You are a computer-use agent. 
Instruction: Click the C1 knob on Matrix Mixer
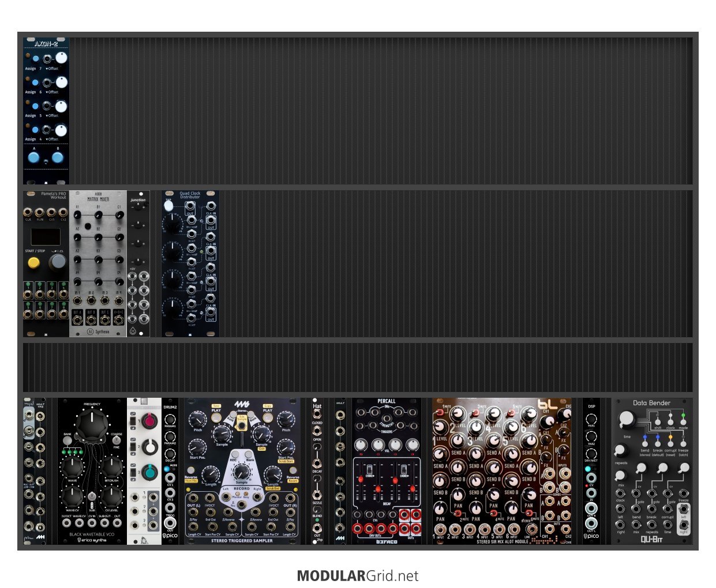[x=119, y=215]
